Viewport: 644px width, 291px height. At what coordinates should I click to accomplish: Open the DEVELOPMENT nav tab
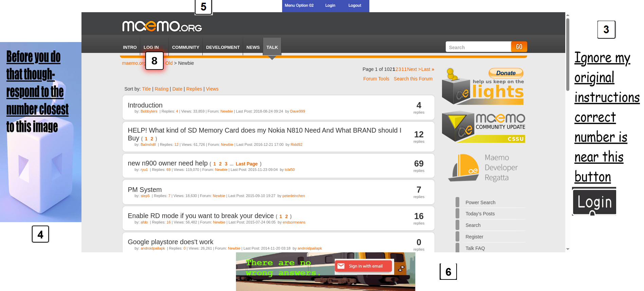coord(223,47)
